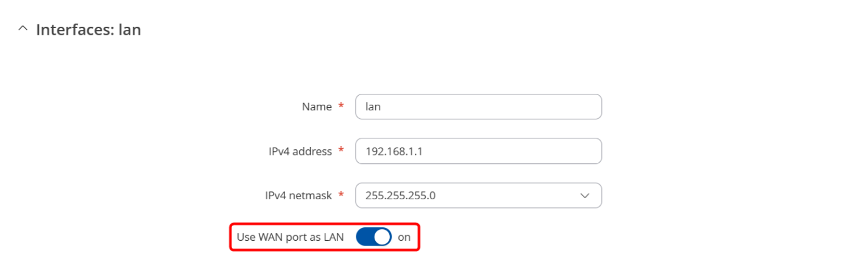The height and width of the screenshot is (270, 868).
Task: Click the required asterisk beside IPv4 address
Action: click(341, 151)
